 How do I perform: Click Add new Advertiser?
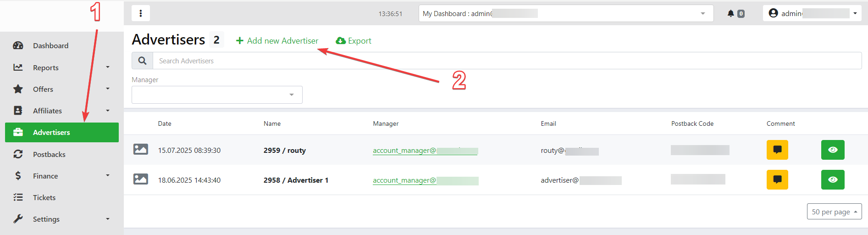point(277,41)
